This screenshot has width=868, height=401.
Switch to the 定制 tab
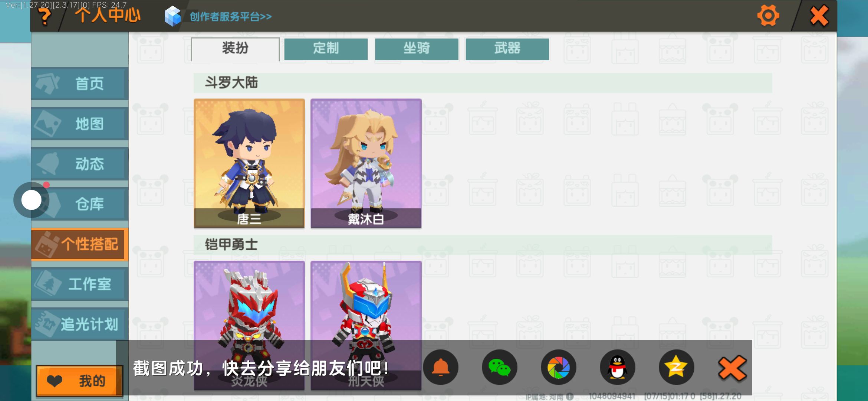click(326, 49)
